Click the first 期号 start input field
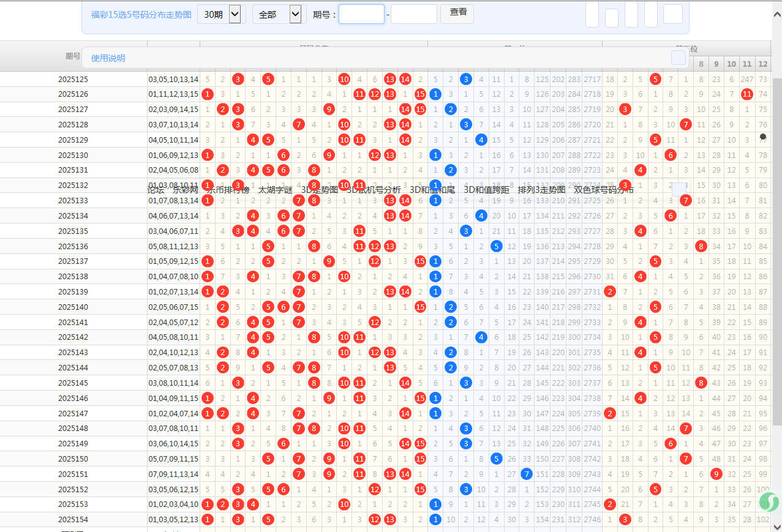The image size is (782, 532). (x=361, y=14)
